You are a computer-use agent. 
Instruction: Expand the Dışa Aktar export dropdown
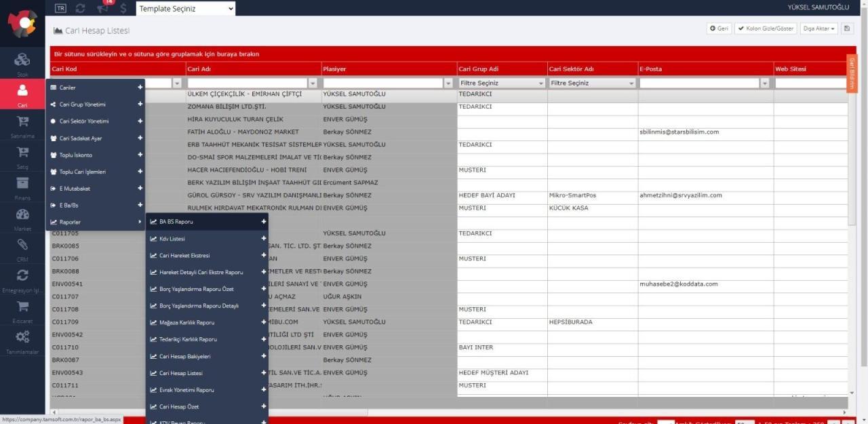(x=818, y=29)
